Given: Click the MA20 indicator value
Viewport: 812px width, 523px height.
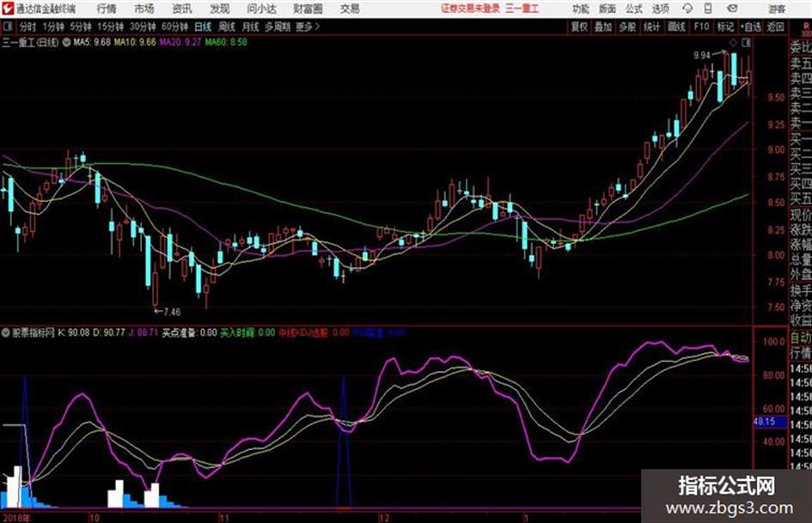Looking at the screenshot, I should tap(180, 42).
